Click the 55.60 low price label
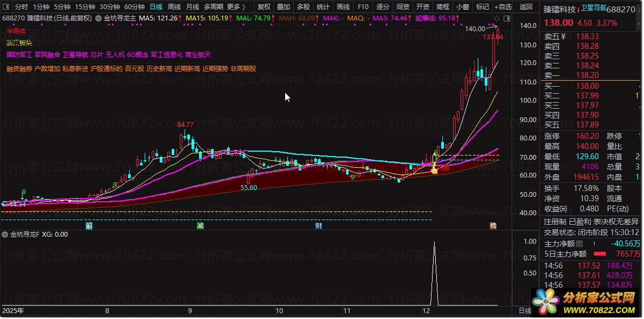Image resolution: width=644 pixels, height=319 pixels. point(249,188)
